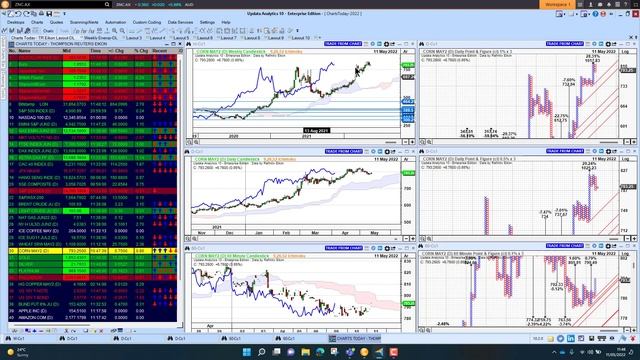Open File Explorer from taskbar
This screenshot has height=360, width=640.
coord(305,352)
